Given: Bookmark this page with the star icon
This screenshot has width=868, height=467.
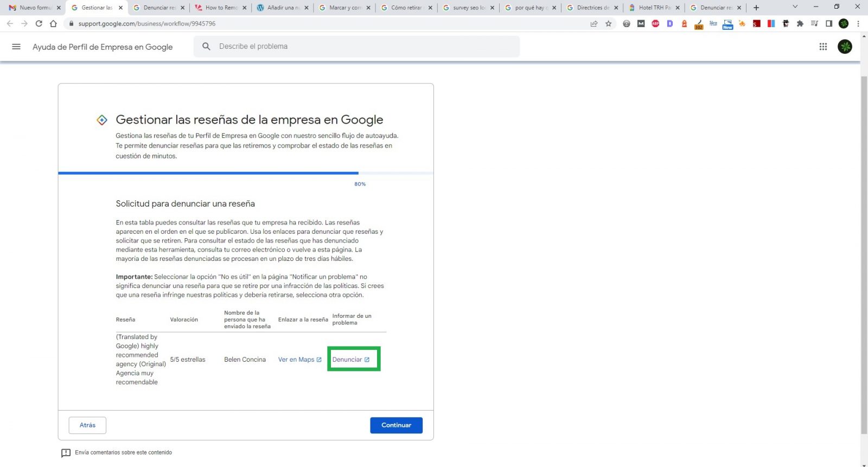Looking at the screenshot, I should (x=608, y=24).
